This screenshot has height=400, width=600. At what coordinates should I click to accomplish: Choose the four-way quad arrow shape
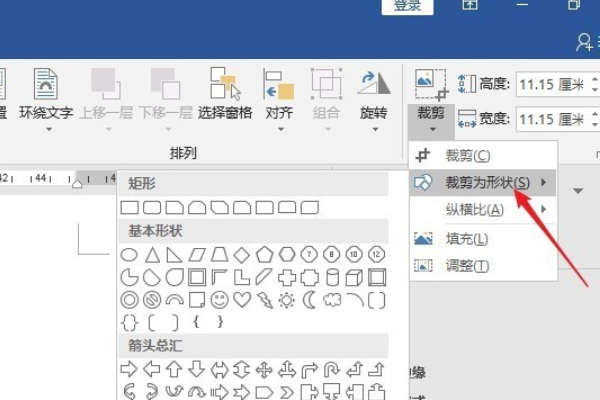(264, 370)
